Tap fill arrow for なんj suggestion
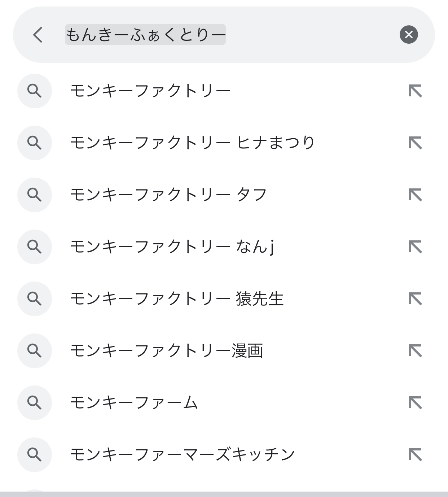 point(415,247)
